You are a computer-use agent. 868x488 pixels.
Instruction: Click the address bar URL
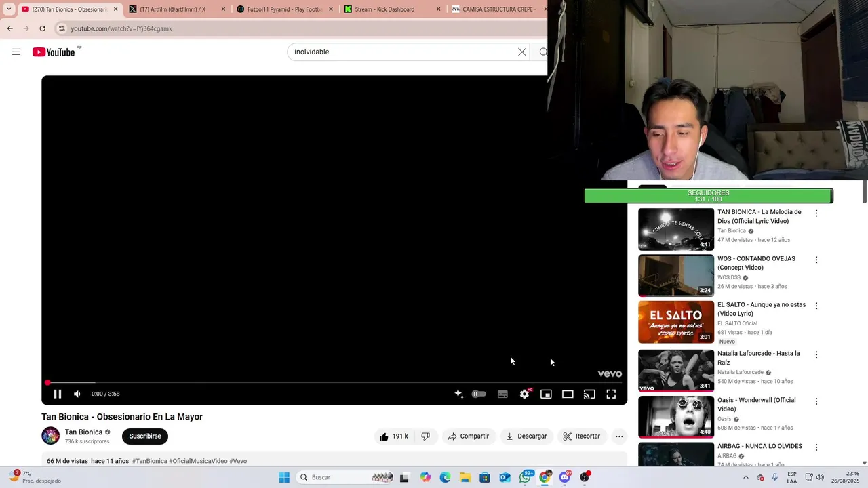[x=121, y=28]
